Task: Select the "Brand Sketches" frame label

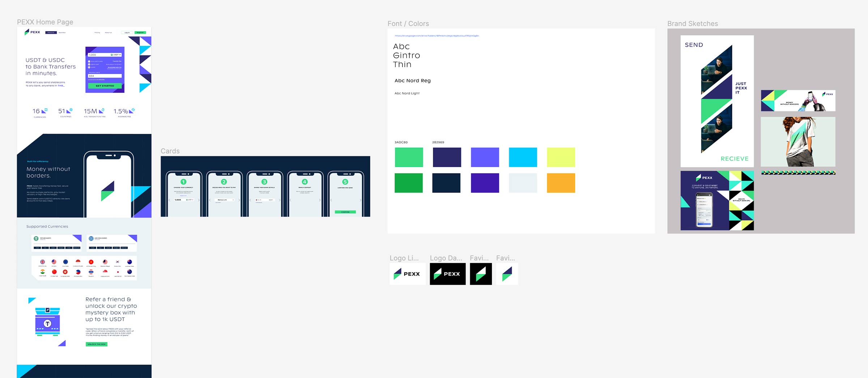Action: pyautogui.click(x=692, y=23)
